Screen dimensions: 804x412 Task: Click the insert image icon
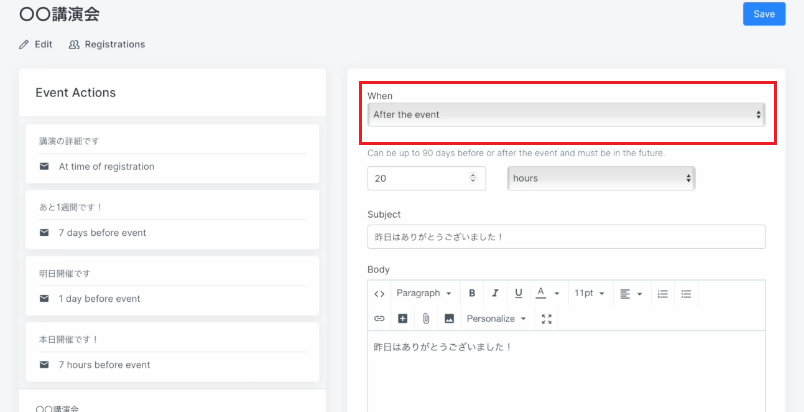click(x=449, y=319)
